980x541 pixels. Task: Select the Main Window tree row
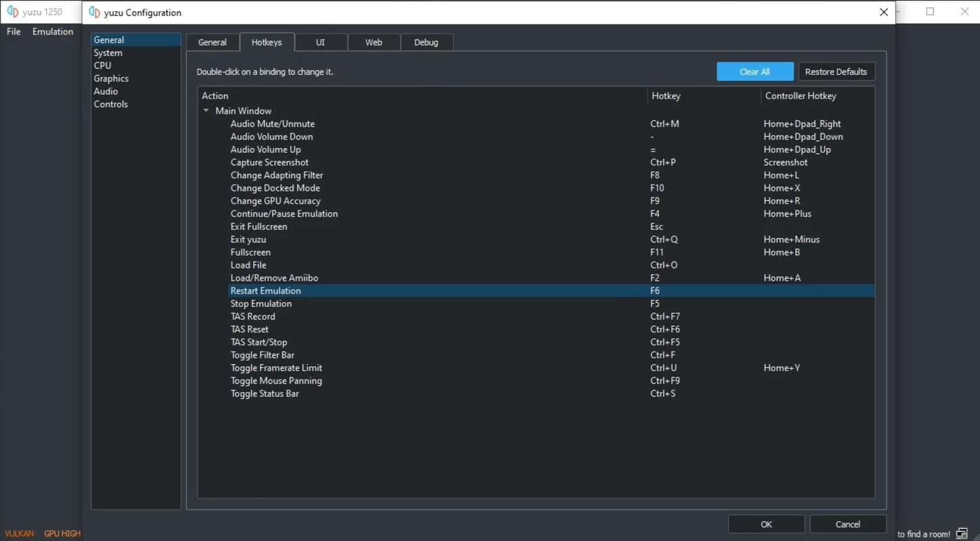pyautogui.click(x=244, y=111)
